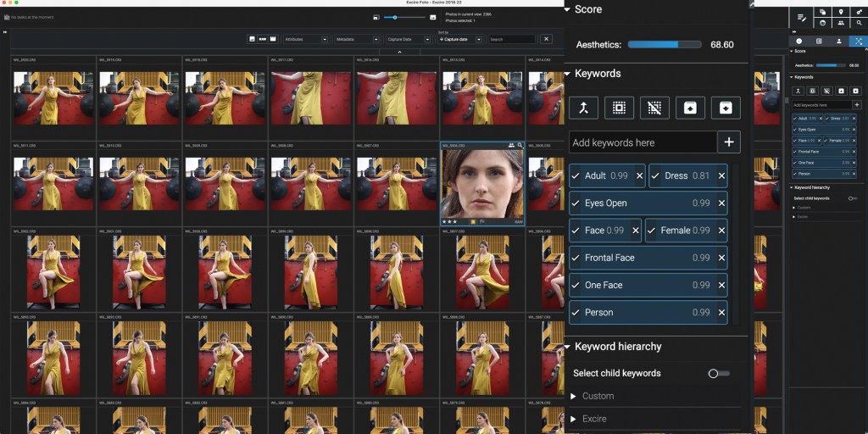Collapse the Score section in enlarged panel
Image resolution: width=868 pixels, height=434 pixels.
pyautogui.click(x=567, y=9)
